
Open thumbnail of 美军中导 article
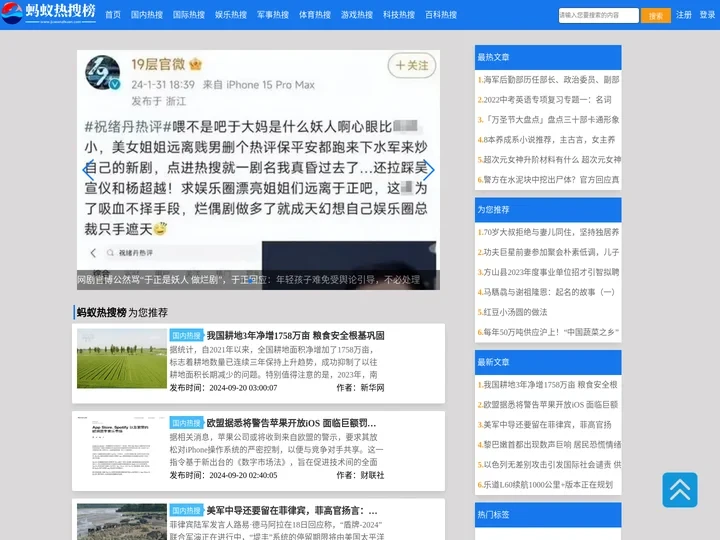coord(122,522)
